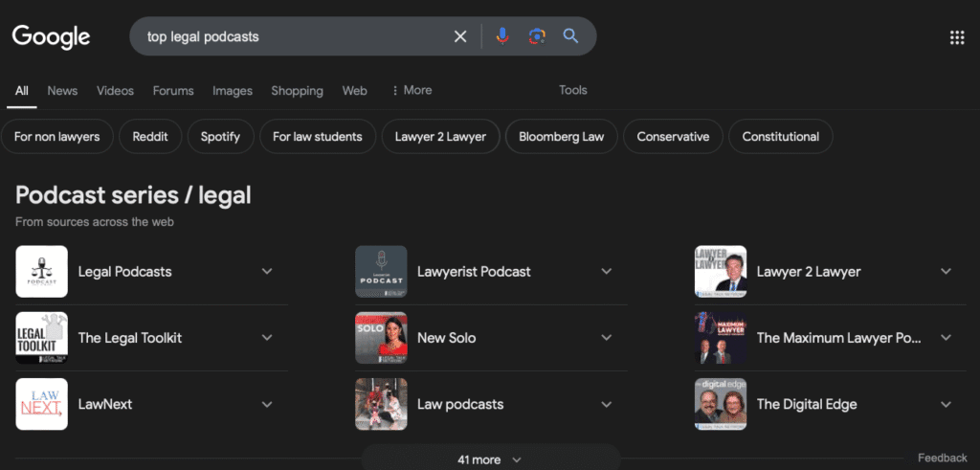Open the Legal Toolkit podcast thumbnail
980x470 pixels.
(42, 338)
